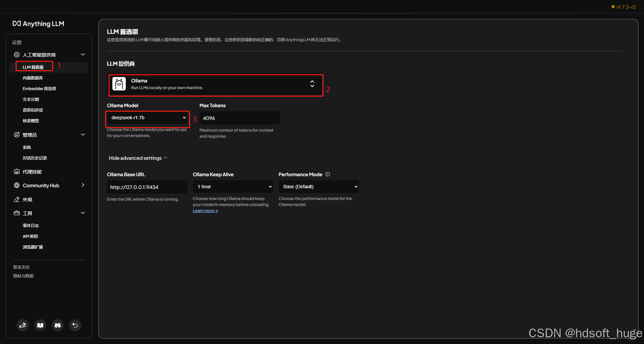
Task: Click the Community Hub globe icon
Action: [17, 185]
